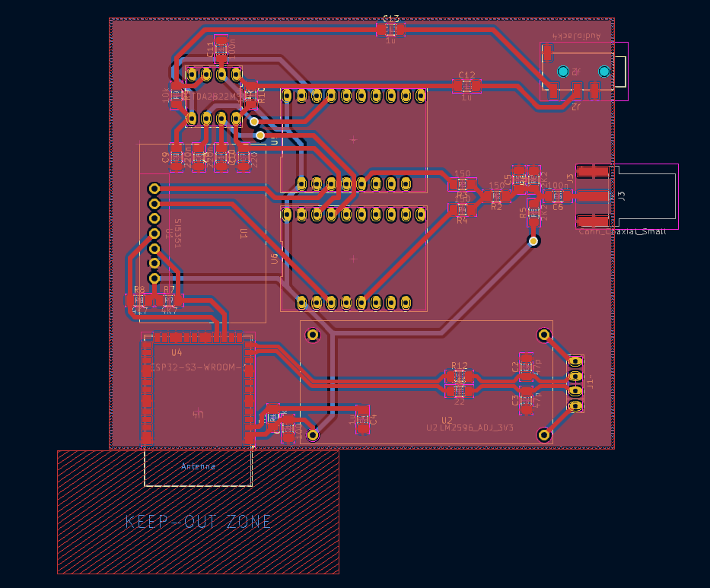The width and height of the screenshot is (710, 588).
Task: Select resistor R2 labeled 150
Action: pyautogui.click(x=496, y=196)
